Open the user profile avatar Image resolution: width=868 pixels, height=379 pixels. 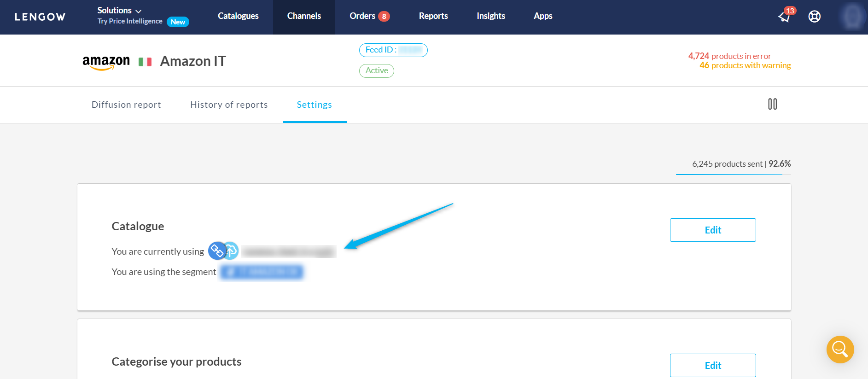[852, 17]
